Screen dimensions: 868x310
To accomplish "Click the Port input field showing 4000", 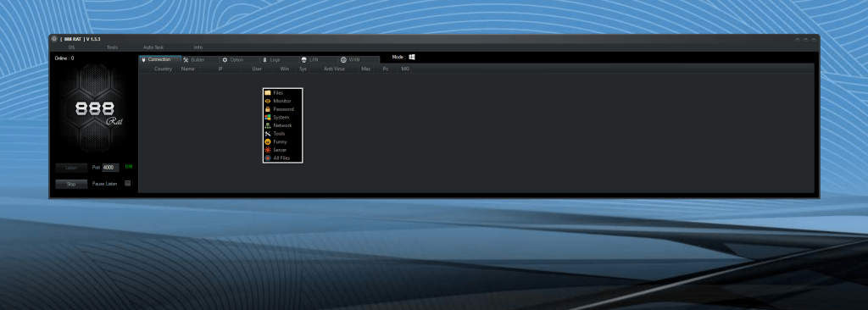I will [x=110, y=167].
